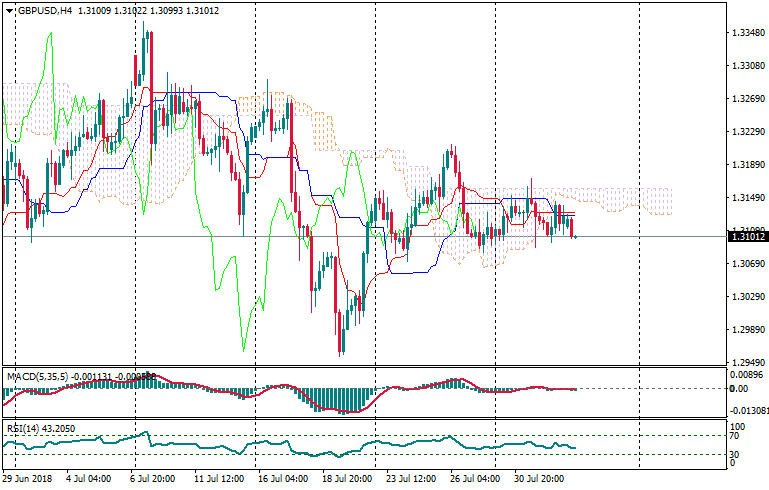Screen dimensions: 769x490
Task: Click the GBPUSD,H4 chart title text
Action: click(x=44, y=10)
